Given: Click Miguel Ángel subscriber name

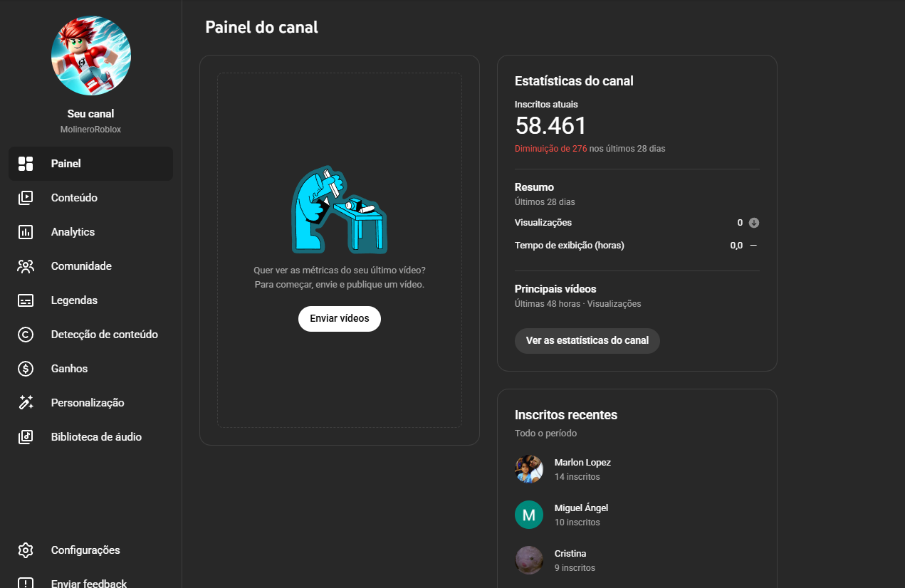Looking at the screenshot, I should (581, 508).
